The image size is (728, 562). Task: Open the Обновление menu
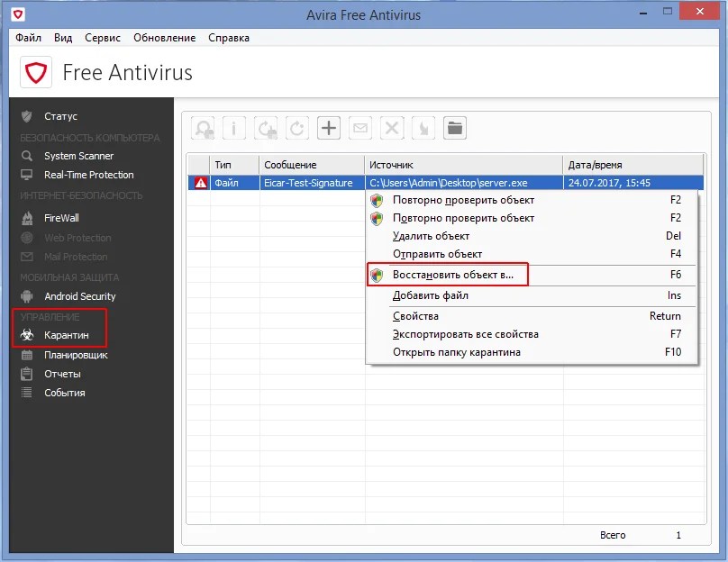pyautogui.click(x=164, y=38)
